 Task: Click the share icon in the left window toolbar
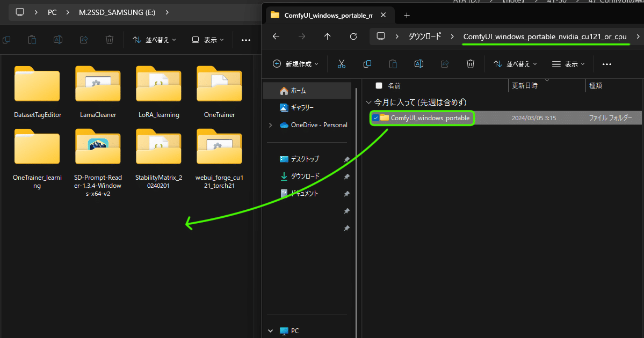click(x=84, y=40)
